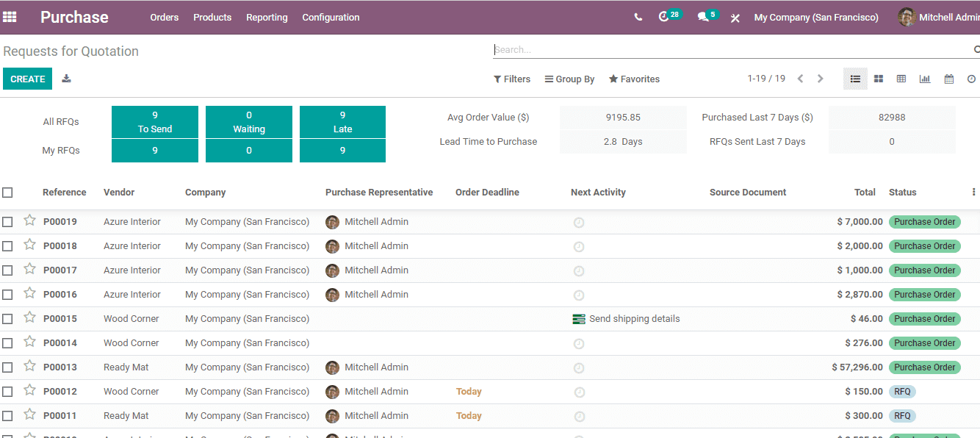Sort by the Vendor column header
The height and width of the screenshot is (438, 980).
click(119, 192)
